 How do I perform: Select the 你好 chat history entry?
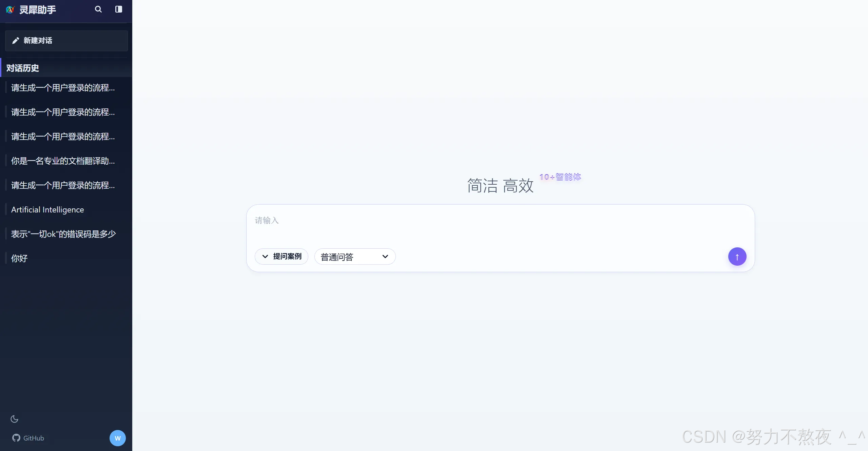pos(19,258)
